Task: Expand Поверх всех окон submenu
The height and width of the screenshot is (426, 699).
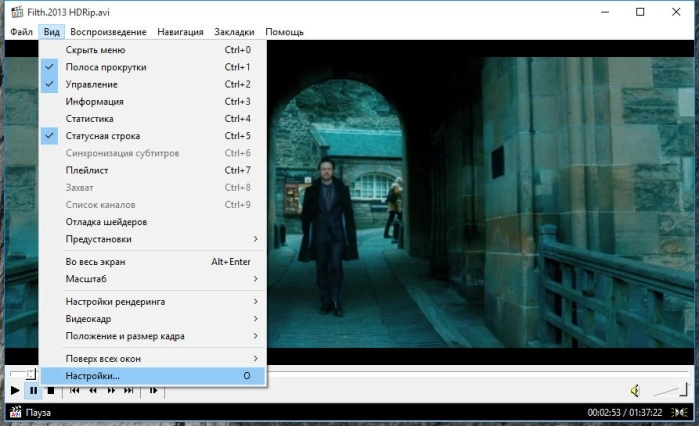Action: pos(153,359)
